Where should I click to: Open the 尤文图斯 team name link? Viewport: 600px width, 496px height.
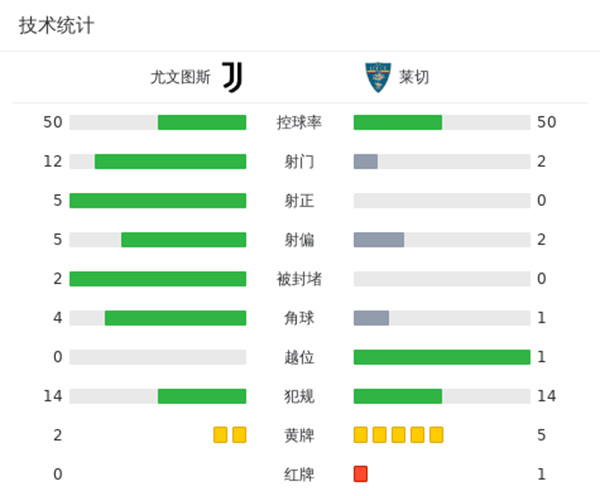click(x=180, y=77)
